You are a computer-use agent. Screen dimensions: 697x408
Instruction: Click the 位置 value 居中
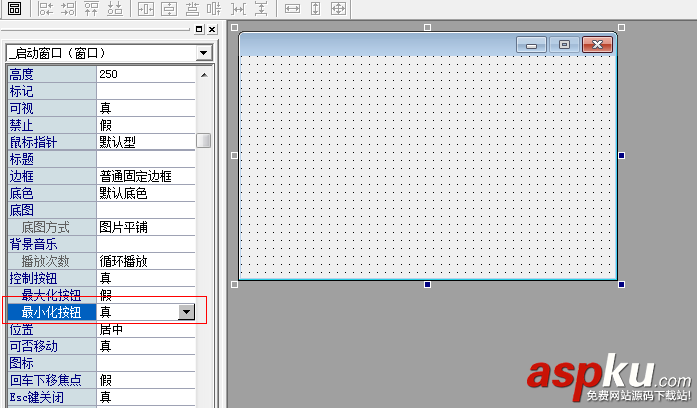pyautogui.click(x=146, y=329)
